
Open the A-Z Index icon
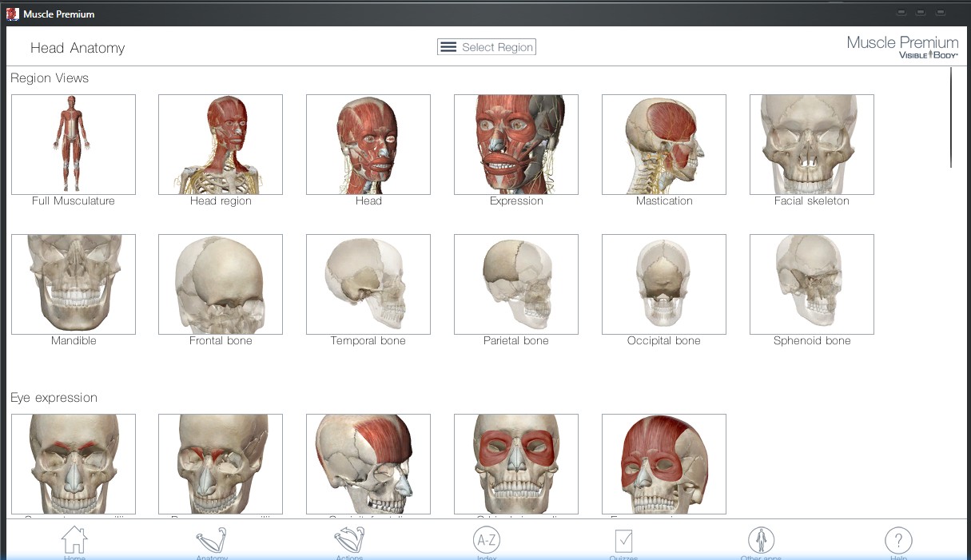pyautogui.click(x=487, y=541)
